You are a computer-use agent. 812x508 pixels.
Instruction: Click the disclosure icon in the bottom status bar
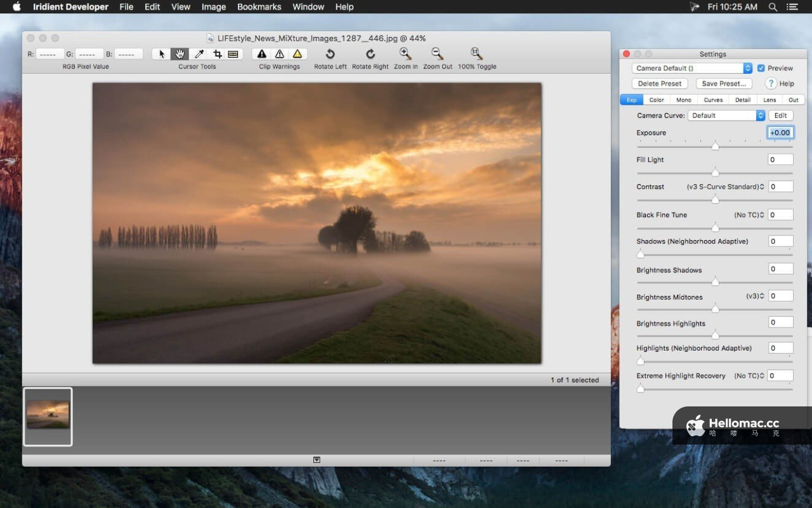(317, 460)
